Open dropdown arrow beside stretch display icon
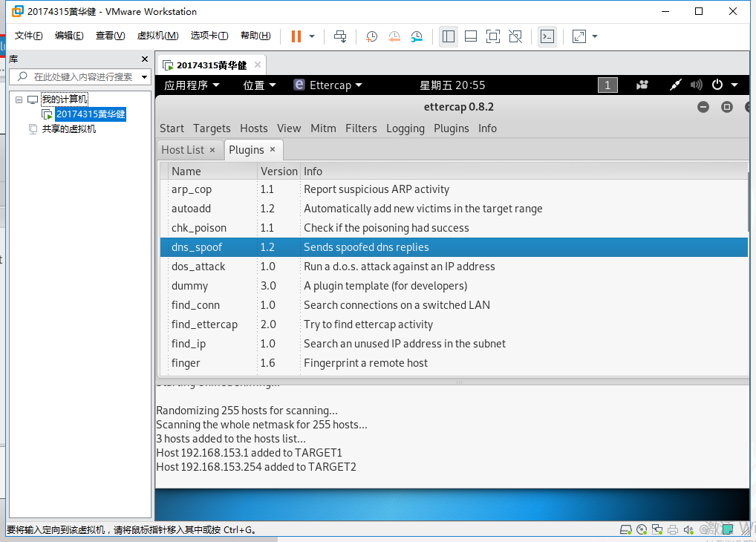The height and width of the screenshot is (542, 756). point(595,36)
